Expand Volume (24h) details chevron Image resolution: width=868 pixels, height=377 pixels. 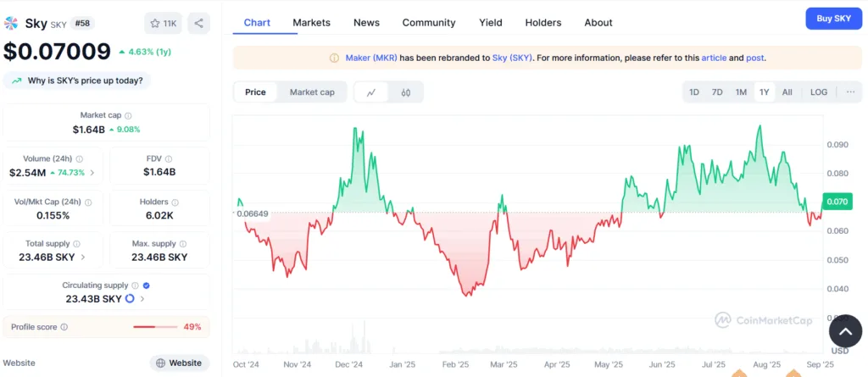point(92,173)
